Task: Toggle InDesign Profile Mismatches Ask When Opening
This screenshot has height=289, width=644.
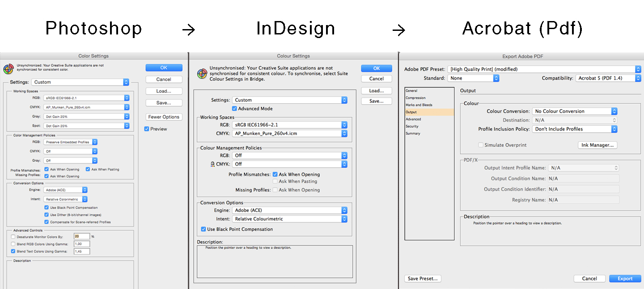Action: 275,174
